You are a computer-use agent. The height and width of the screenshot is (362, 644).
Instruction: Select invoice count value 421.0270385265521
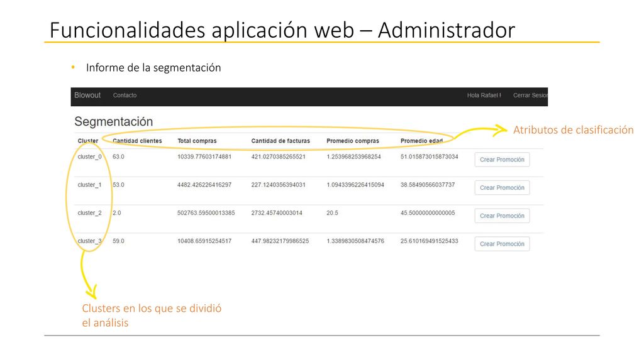pos(279,156)
